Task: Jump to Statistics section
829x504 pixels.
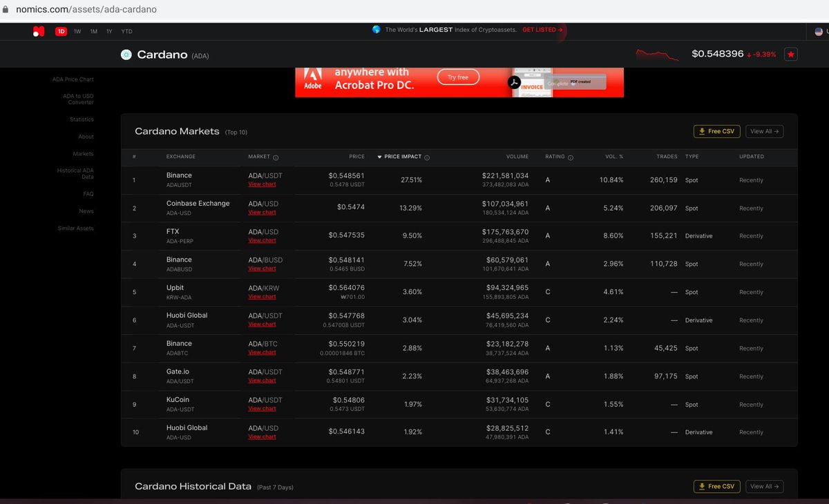Action: (82, 119)
